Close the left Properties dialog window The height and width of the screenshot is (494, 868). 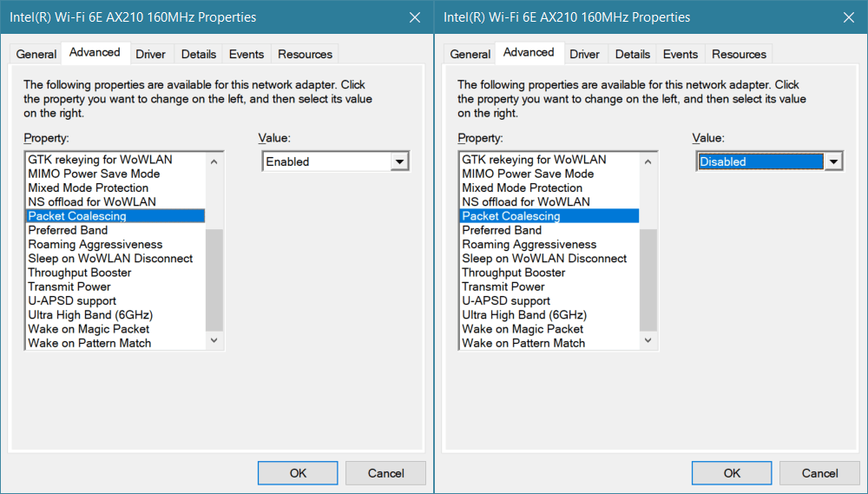415,17
